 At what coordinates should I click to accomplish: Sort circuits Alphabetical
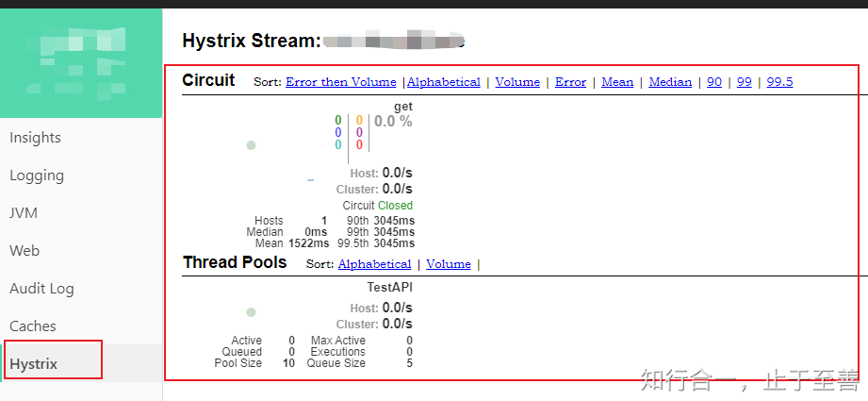pyautogui.click(x=444, y=82)
